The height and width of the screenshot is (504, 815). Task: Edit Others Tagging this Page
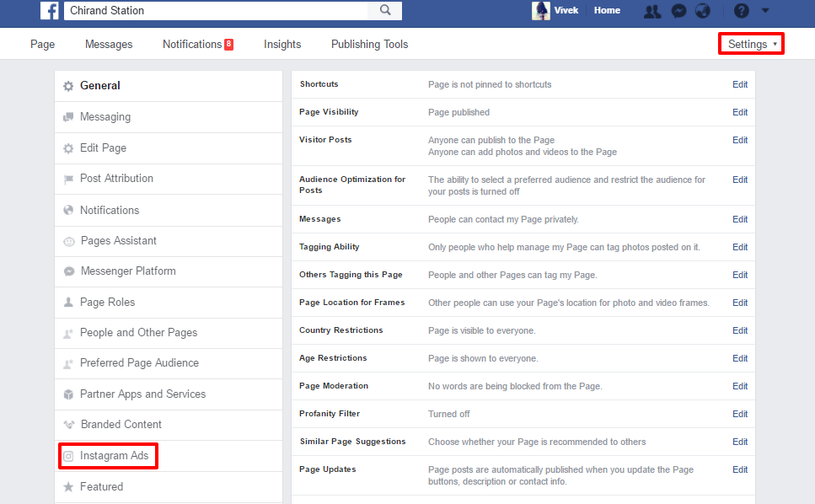click(740, 276)
